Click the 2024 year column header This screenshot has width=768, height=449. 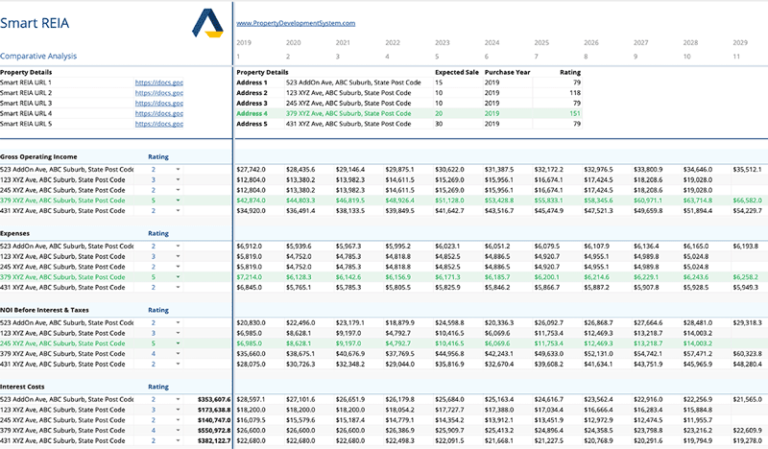pos(492,43)
